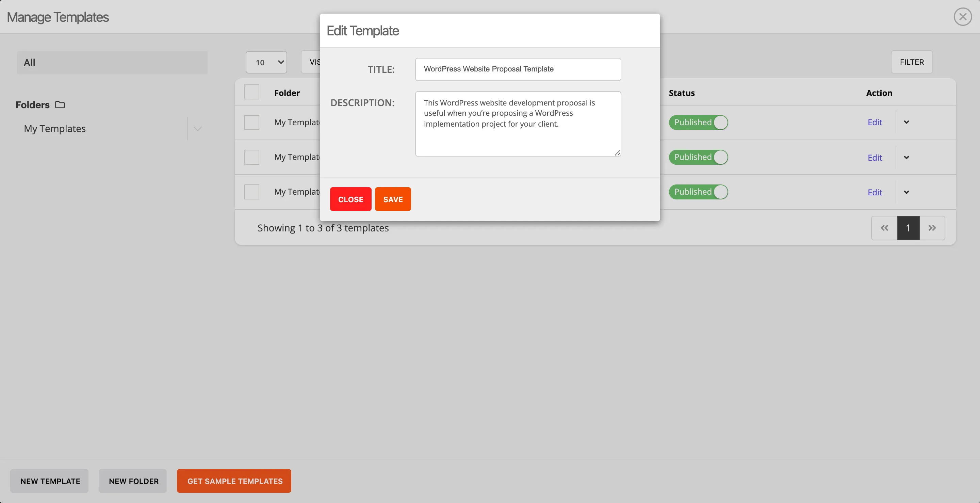980x503 pixels.
Task: Expand the last template's action chevron
Action: click(x=906, y=192)
